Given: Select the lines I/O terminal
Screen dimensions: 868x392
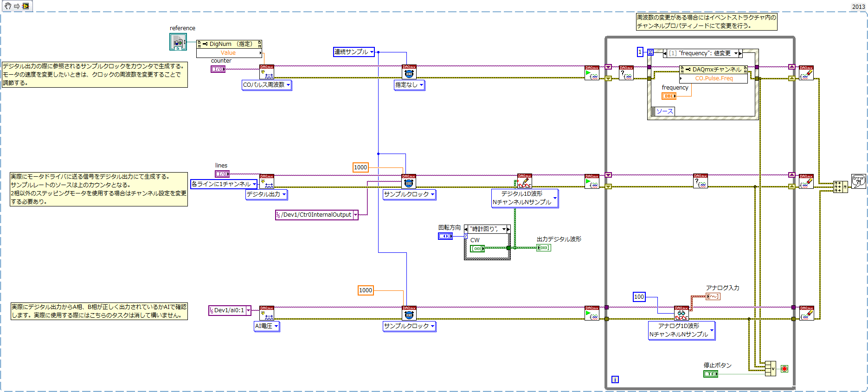Looking at the screenshot, I should coord(222,174).
